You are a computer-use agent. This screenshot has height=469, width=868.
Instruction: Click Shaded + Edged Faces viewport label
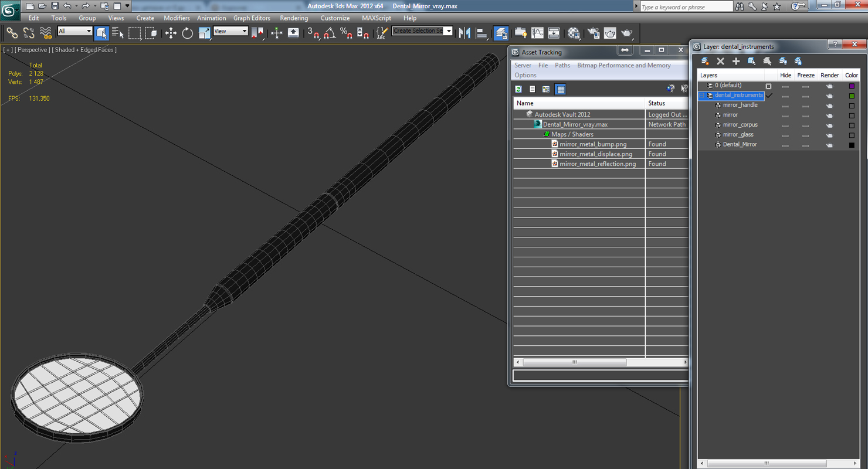(85, 50)
